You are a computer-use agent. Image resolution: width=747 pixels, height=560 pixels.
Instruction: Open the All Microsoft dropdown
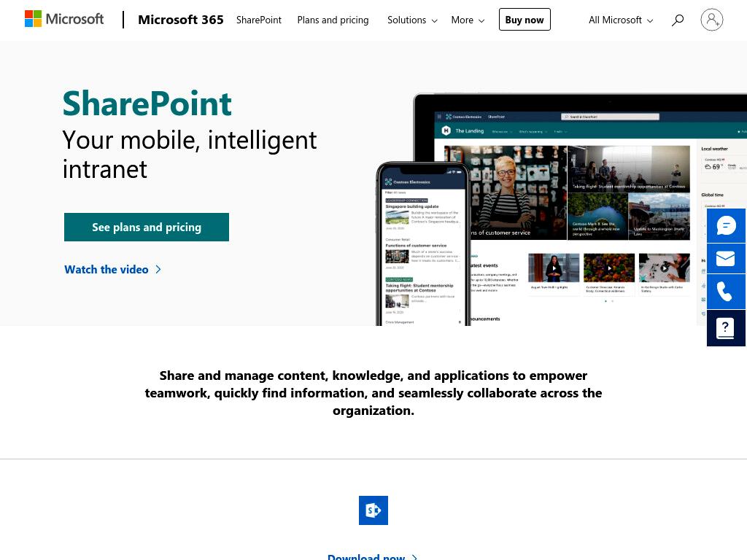tap(621, 20)
